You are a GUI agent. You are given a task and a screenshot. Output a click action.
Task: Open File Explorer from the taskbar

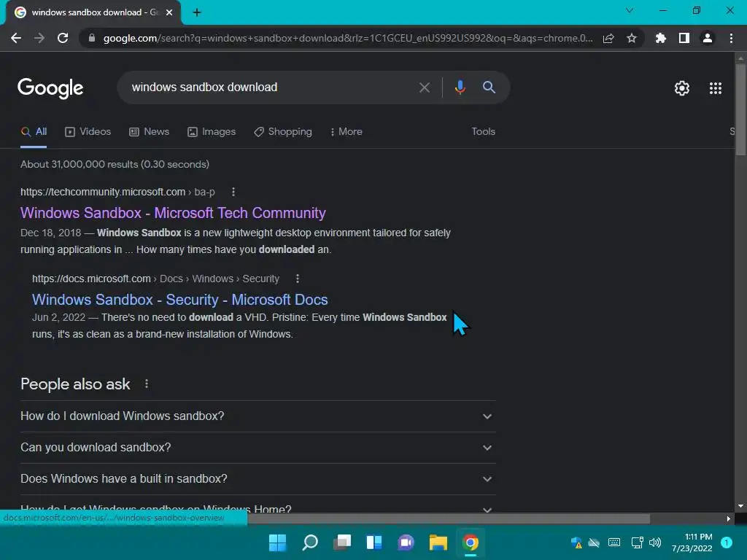438,542
